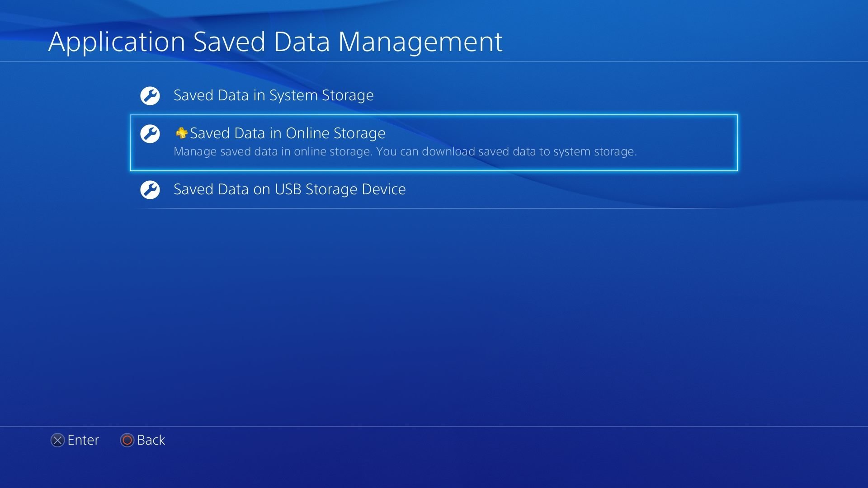
Task: Click the wrench icon beside Saved Data on USB Storage Device
Action: pos(150,190)
